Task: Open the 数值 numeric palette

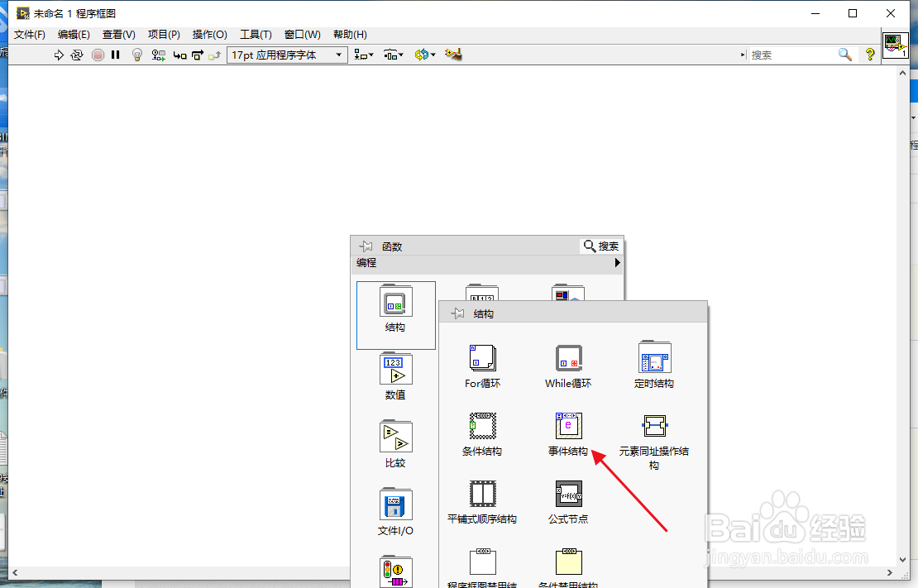Action: pos(396,376)
